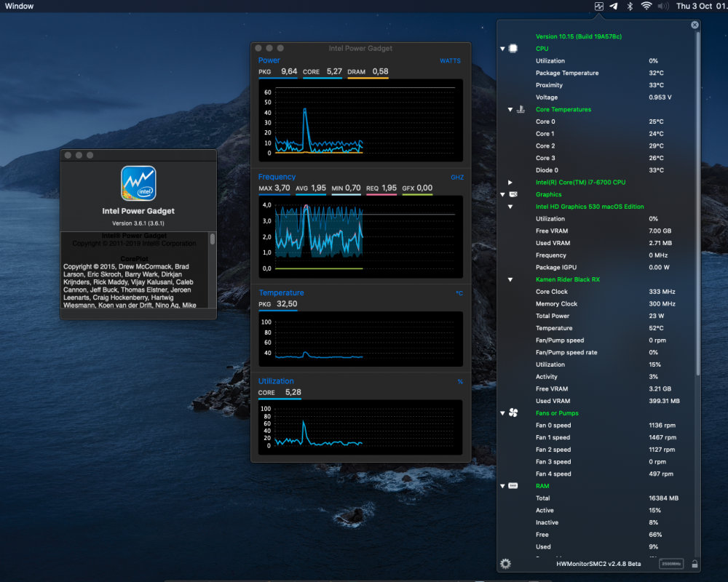728x582 pixels.
Task: Click the MIN 0,70 frequency value
Action: coord(346,188)
